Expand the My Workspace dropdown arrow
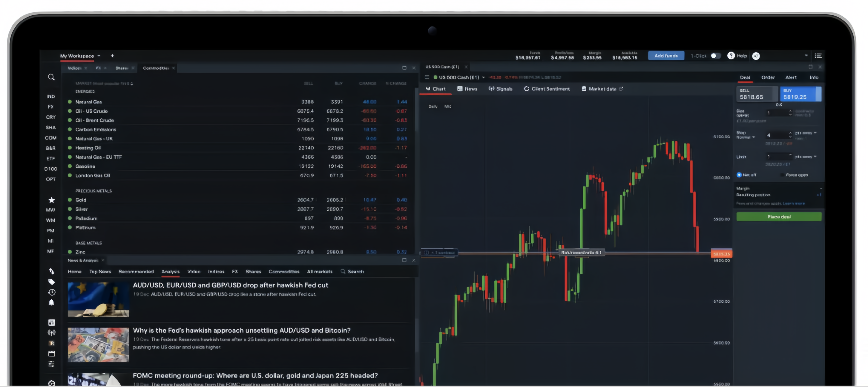The width and height of the screenshot is (868, 387). coord(99,56)
